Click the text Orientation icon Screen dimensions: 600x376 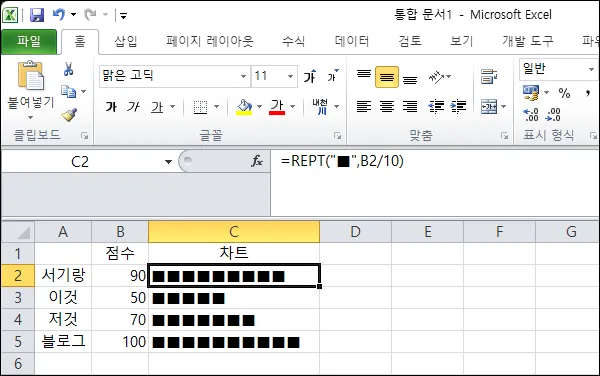437,77
